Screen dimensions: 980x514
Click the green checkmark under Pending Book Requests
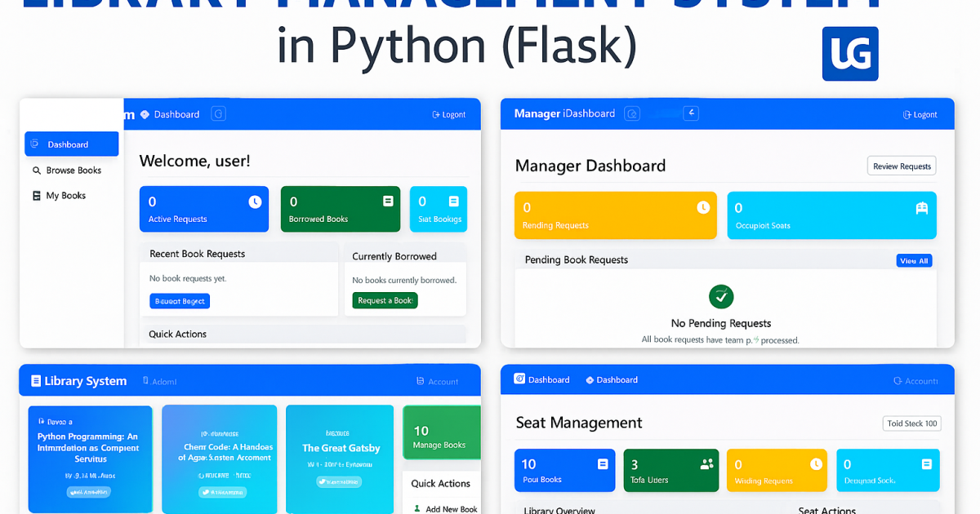[x=721, y=296]
